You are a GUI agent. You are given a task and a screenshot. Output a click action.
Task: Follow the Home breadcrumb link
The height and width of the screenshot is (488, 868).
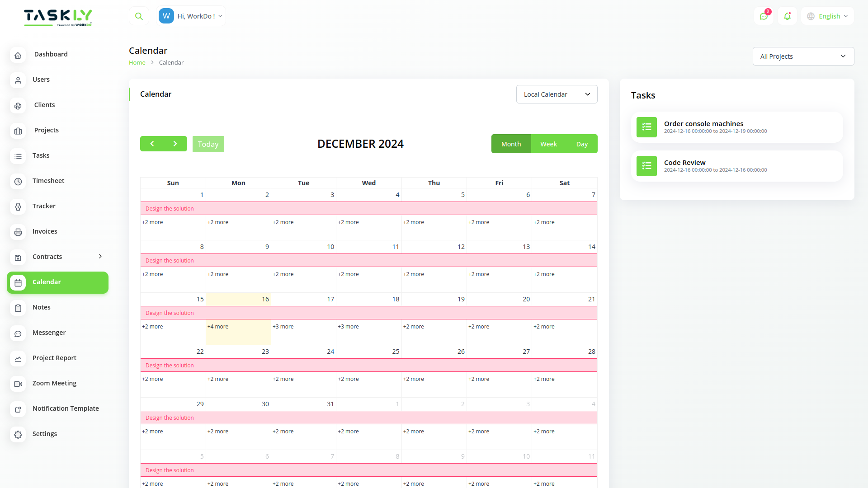(137, 62)
